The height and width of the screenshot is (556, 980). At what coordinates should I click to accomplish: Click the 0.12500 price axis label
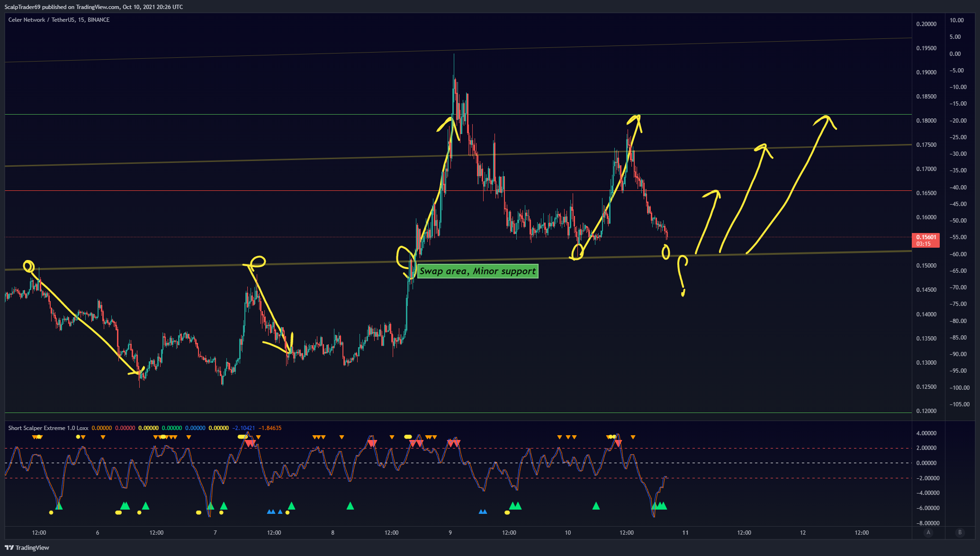(x=926, y=387)
